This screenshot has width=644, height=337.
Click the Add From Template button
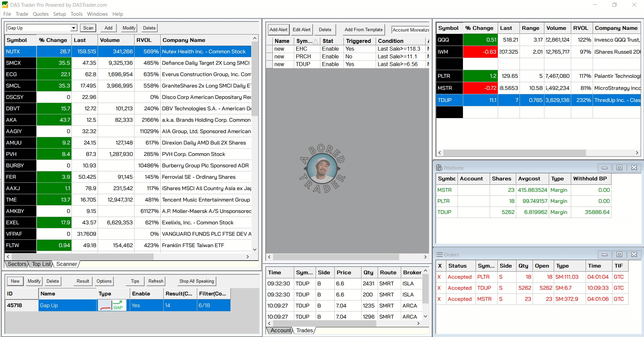coord(363,30)
